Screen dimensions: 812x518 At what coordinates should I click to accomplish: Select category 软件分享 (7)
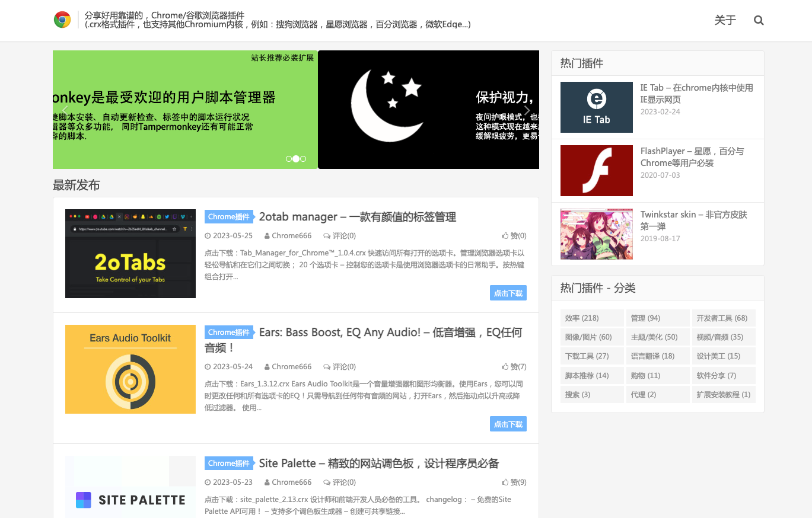pyautogui.click(x=724, y=376)
